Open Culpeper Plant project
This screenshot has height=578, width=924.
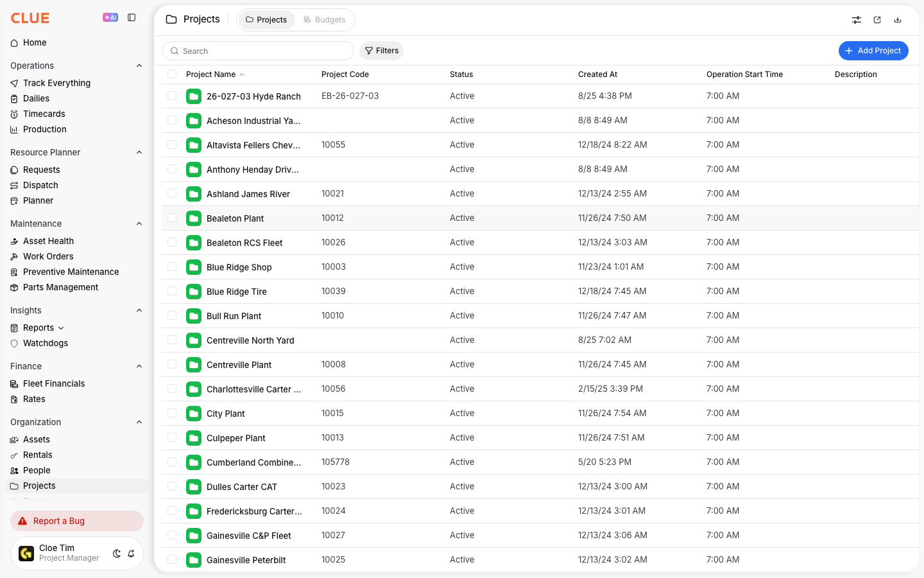pos(235,438)
